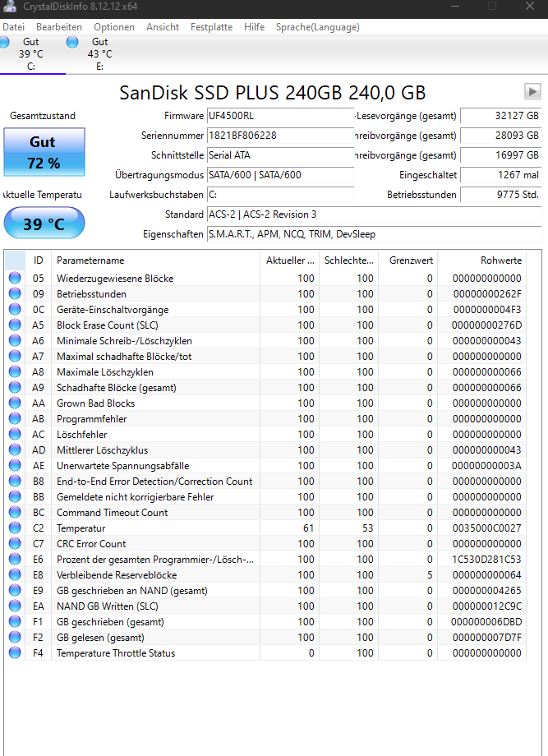Click status icon of Grown Bad Blocks row
This screenshot has width=548, height=756.
click(x=15, y=403)
